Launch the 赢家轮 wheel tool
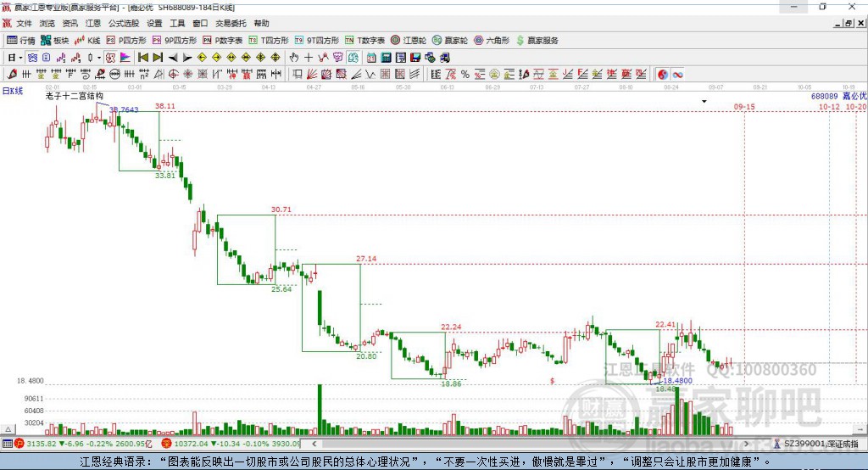868x470 pixels. pos(450,41)
